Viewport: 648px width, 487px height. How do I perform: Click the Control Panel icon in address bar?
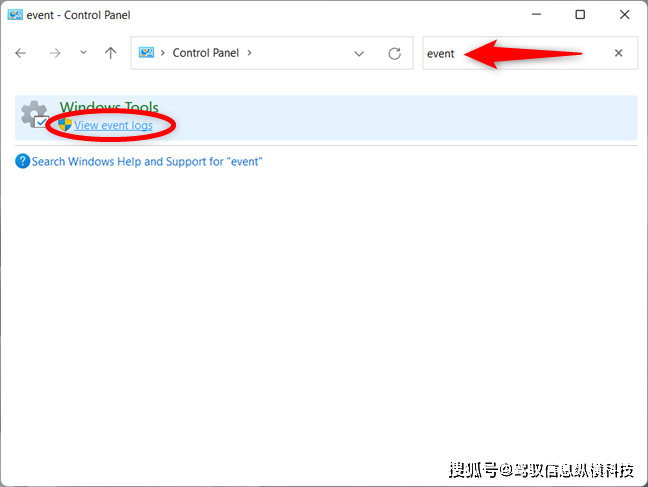(x=146, y=53)
